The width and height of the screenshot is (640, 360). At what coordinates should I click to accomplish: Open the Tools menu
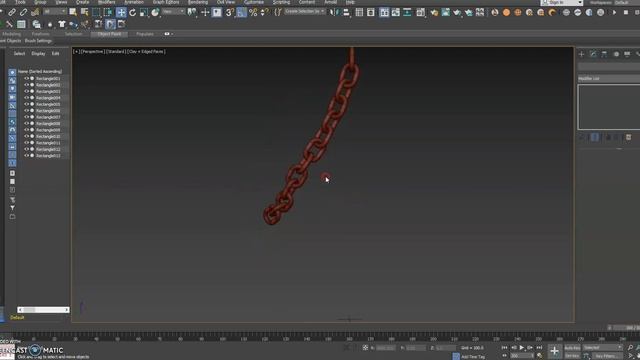coord(20,2)
